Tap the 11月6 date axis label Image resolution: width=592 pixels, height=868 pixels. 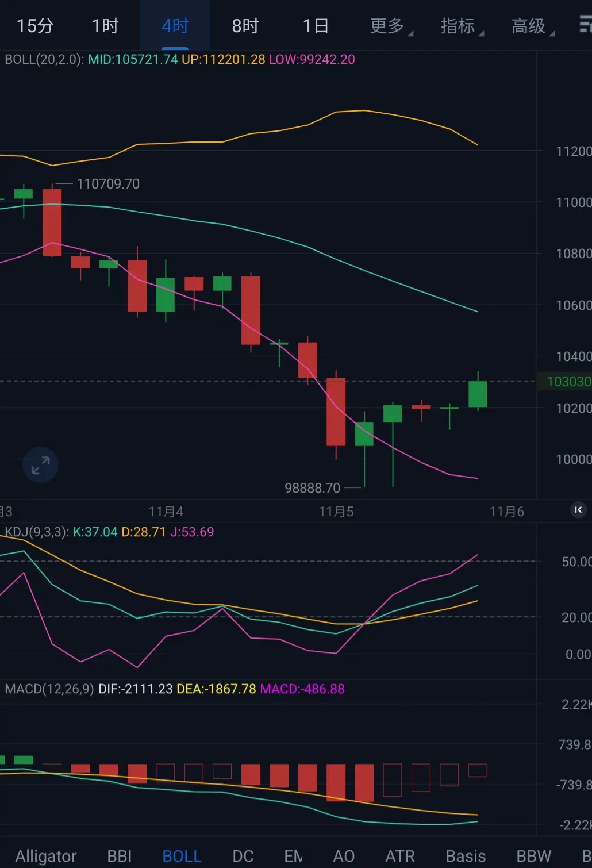coord(506,512)
